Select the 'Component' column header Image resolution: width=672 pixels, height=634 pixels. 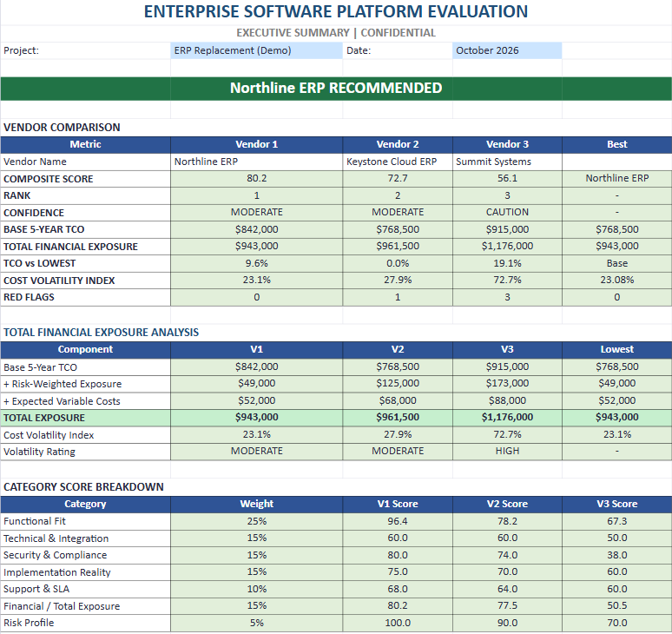point(85,349)
